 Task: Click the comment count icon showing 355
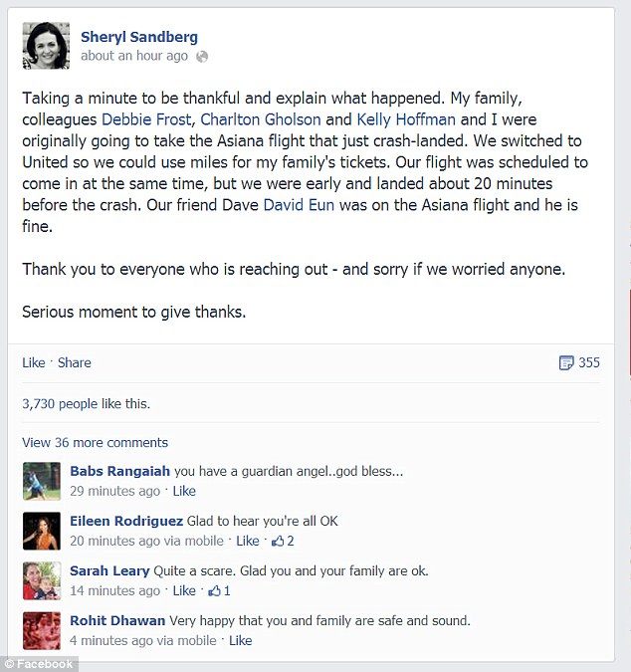566,363
